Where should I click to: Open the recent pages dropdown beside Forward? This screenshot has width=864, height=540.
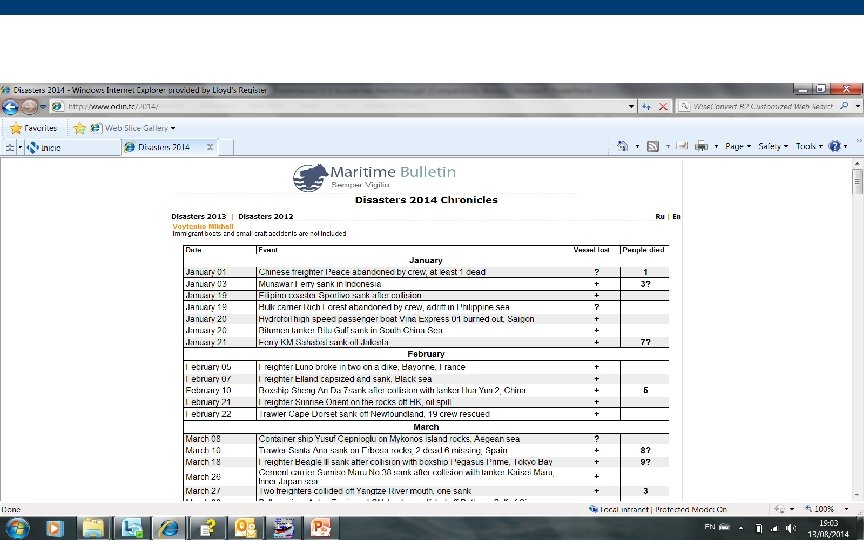pyautogui.click(x=42, y=107)
